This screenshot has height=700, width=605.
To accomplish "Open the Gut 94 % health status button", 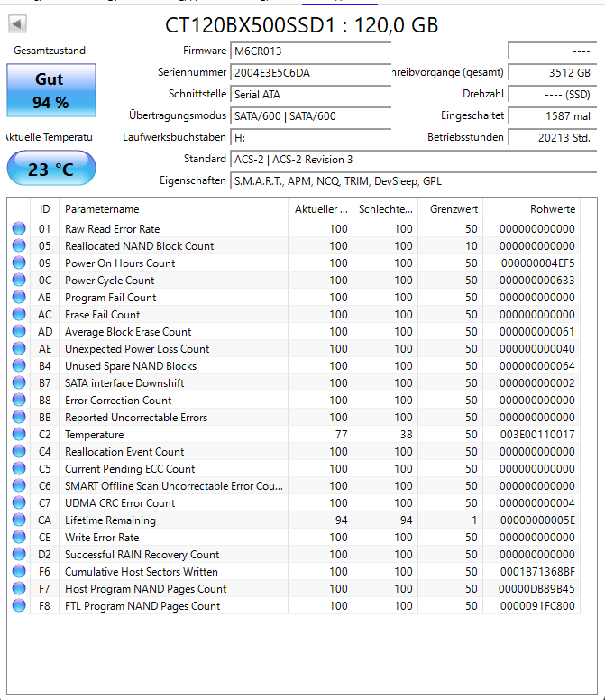I will 51,90.
